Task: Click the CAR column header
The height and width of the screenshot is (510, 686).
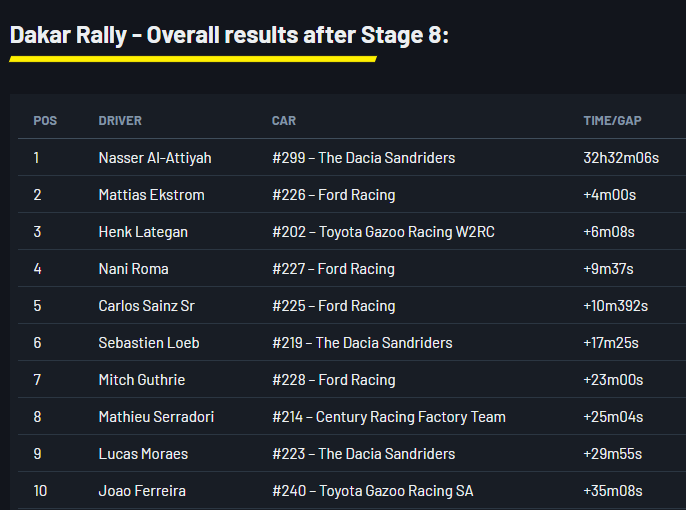Action: click(x=284, y=121)
